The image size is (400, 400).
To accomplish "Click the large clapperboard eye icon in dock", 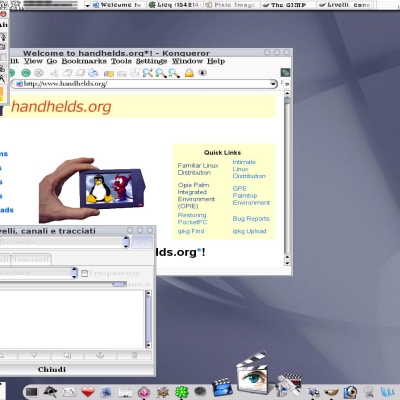I will point(252,372).
